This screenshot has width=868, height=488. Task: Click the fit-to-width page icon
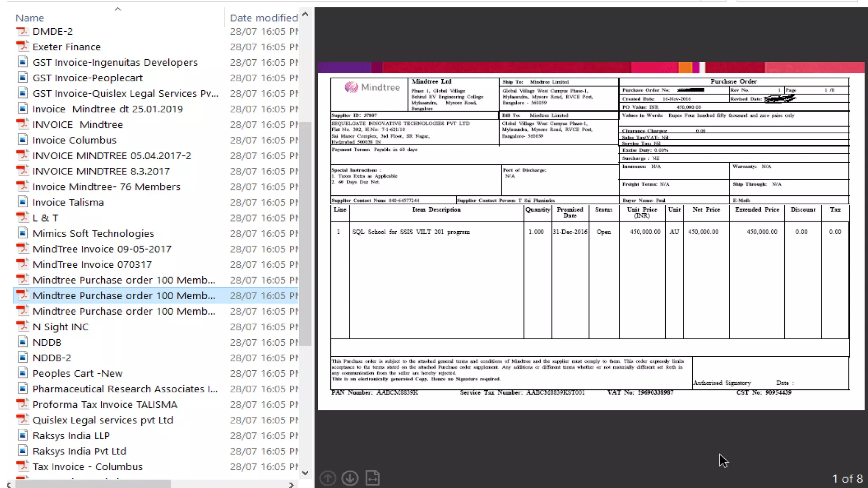point(373,478)
